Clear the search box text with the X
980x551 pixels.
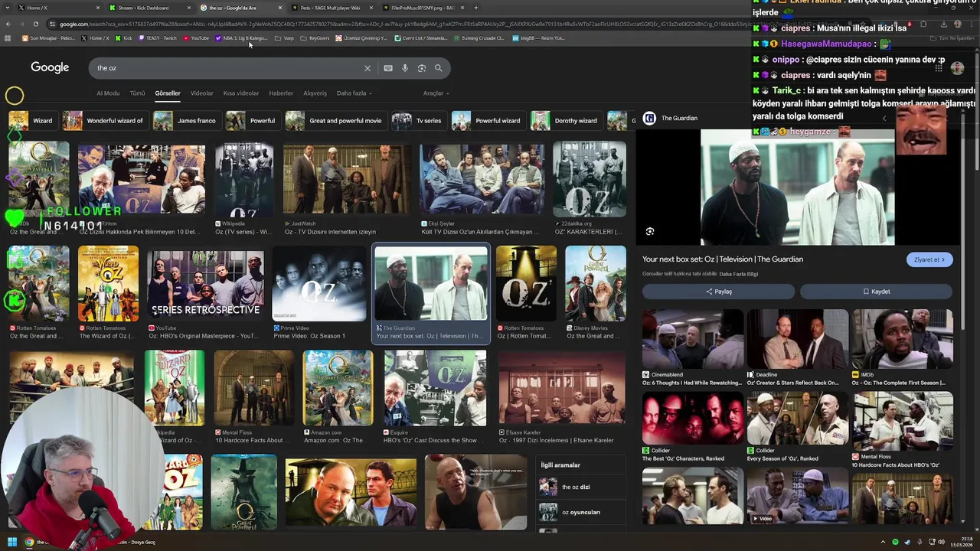pos(367,68)
